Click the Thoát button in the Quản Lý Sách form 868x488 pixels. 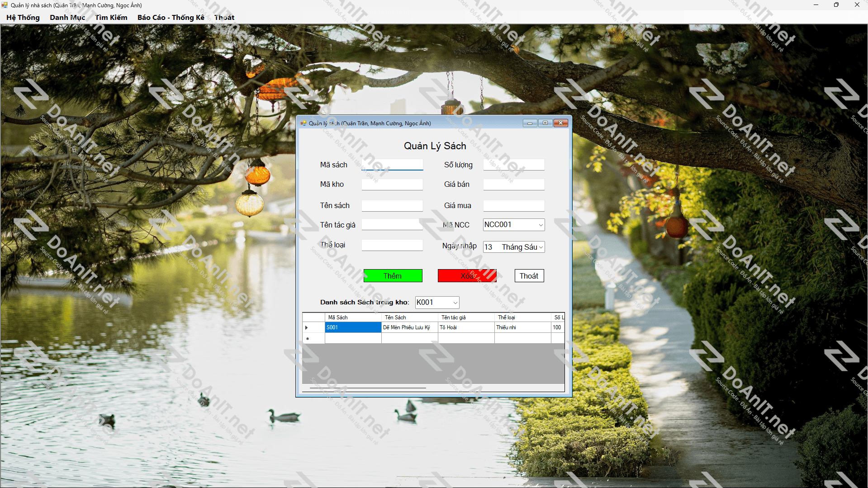point(529,276)
